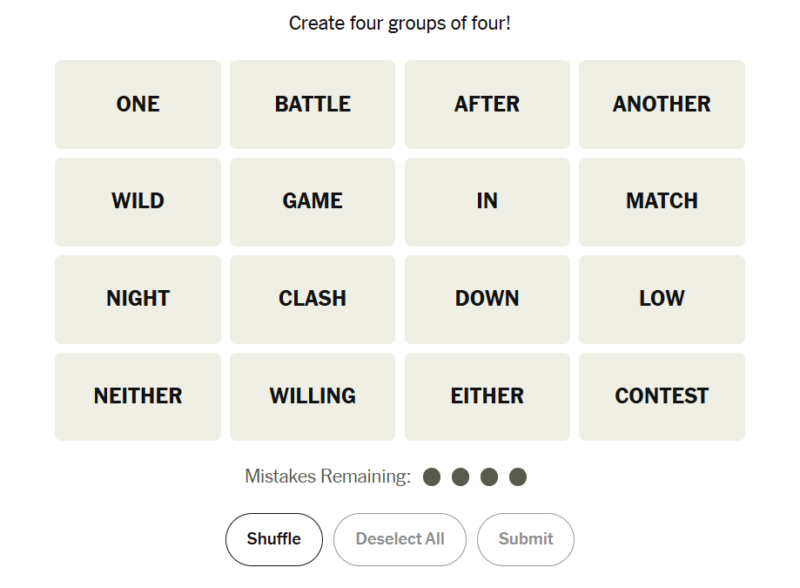Choose the ANOTHER word tile
This screenshot has width=800, height=588.
point(662,104)
